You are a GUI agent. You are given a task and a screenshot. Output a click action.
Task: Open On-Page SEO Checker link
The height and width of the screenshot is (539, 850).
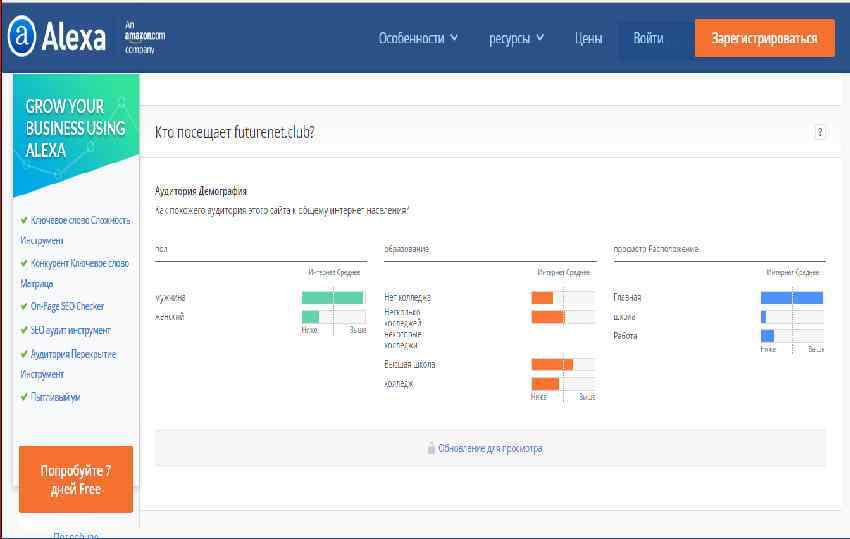click(67, 306)
